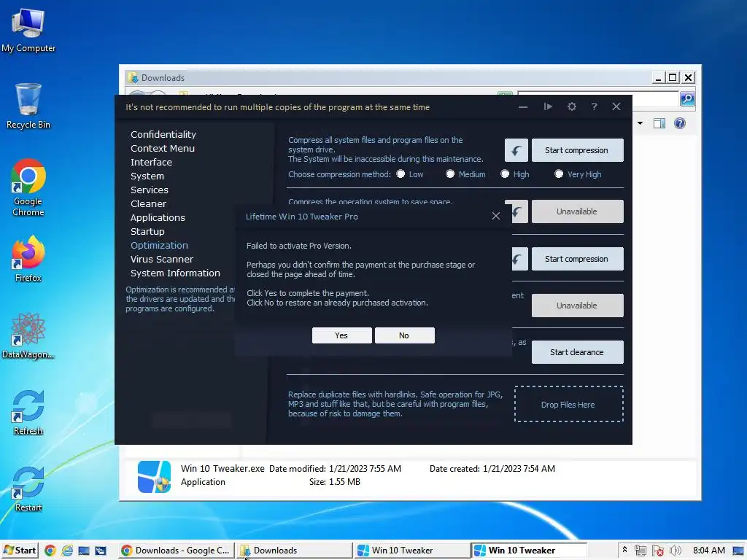The width and height of the screenshot is (747, 560).
Task: Select High compression method
Action: tap(505, 174)
